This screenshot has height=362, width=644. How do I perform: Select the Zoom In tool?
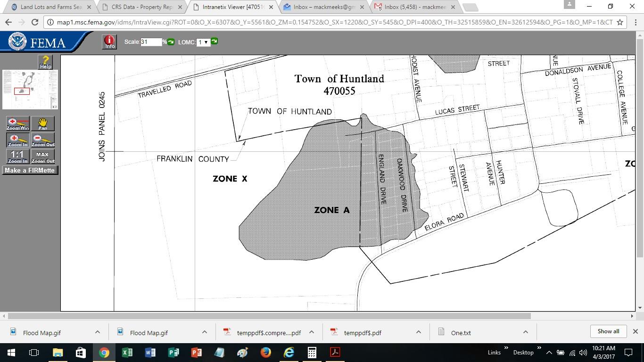(17, 140)
